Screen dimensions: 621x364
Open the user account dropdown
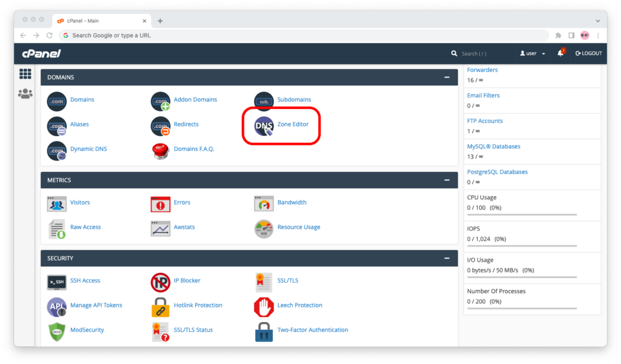[x=532, y=53]
